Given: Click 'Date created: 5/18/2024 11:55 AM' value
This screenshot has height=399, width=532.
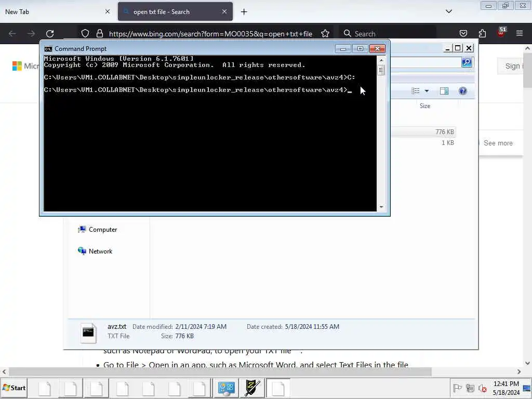Looking at the screenshot, I should coord(312,327).
